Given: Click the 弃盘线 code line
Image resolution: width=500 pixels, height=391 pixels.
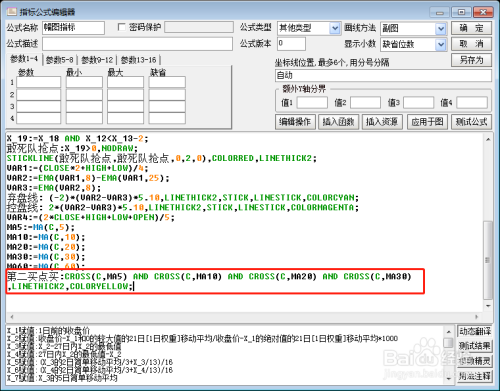Looking at the screenshot, I should (x=183, y=198).
